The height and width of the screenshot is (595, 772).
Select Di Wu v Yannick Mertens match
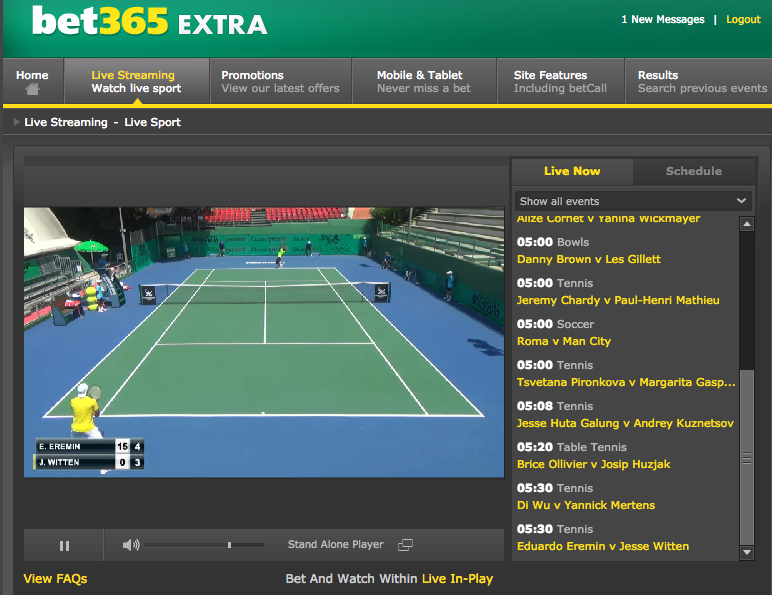586,505
